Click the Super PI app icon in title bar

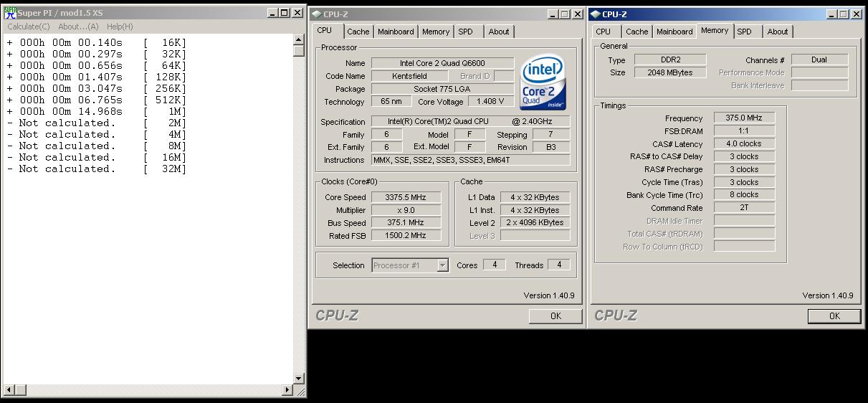10,12
